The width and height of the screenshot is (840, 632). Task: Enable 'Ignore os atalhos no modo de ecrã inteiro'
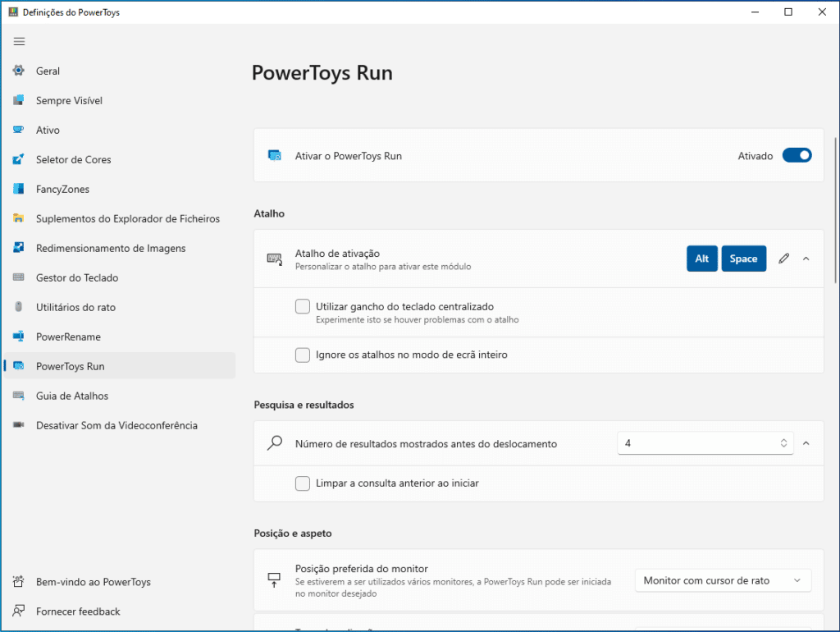302,355
